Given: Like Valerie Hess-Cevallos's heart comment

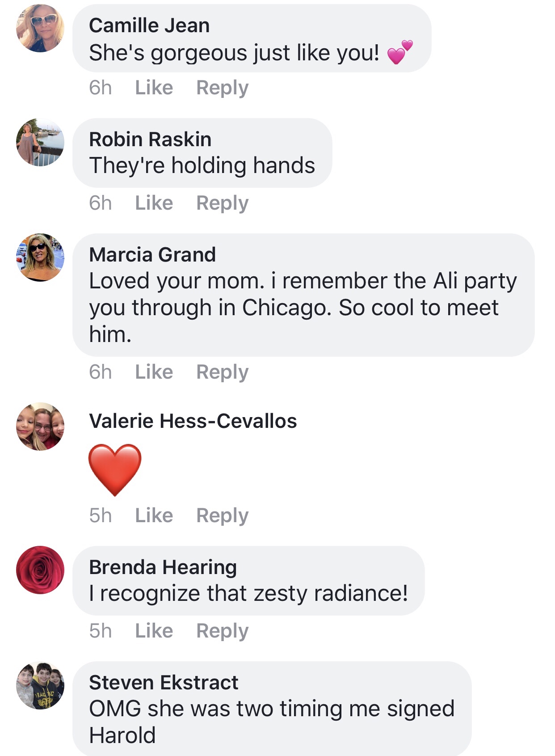Looking at the screenshot, I should point(154,515).
